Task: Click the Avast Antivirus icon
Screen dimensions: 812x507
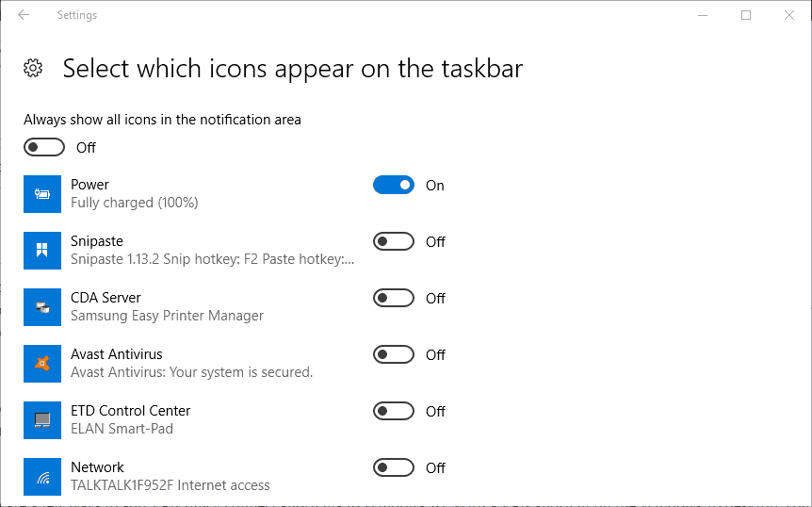Action: 42,364
